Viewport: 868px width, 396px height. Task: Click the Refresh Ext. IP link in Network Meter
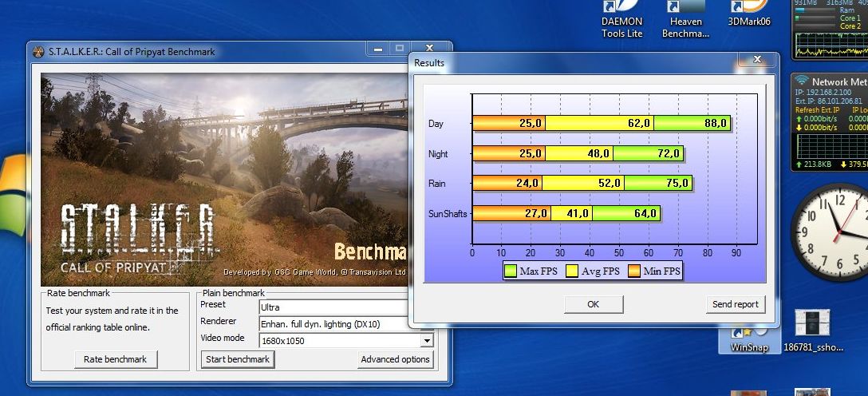point(817,109)
